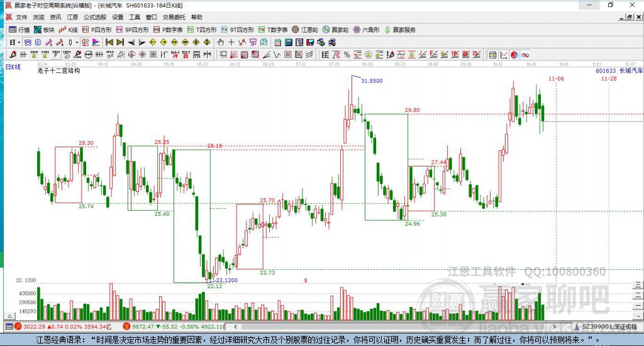Restore the inner chart window
Viewport: 644px width, 346px height.
click(x=630, y=17)
